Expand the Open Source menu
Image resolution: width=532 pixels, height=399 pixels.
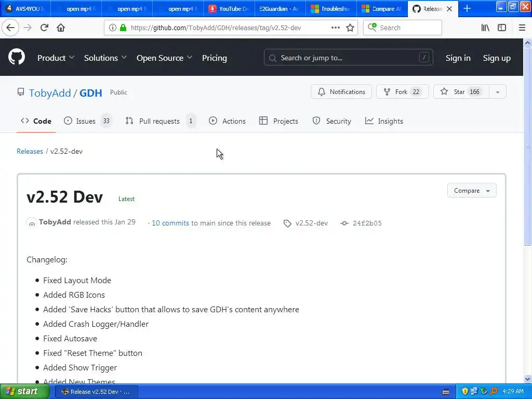[x=164, y=58]
